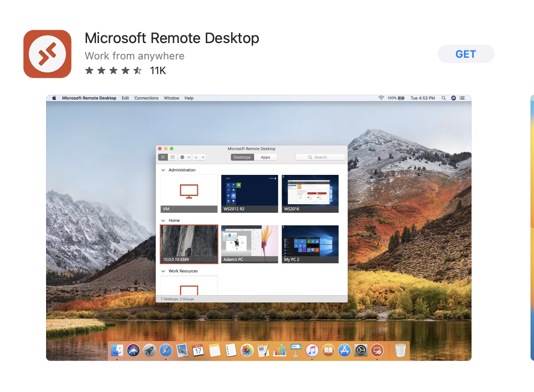Click the Microsoft Remote Desktop app icon in App Store
Viewport: 534px width, 392px height.
pos(47,54)
